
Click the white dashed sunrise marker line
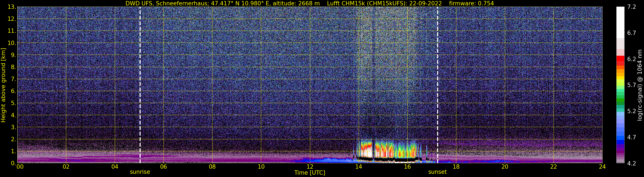tap(140, 85)
